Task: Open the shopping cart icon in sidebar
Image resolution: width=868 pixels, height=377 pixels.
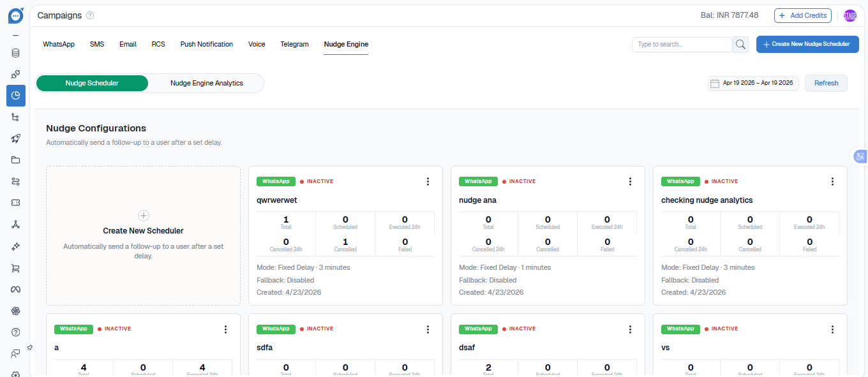Action: pyautogui.click(x=16, y=268)
